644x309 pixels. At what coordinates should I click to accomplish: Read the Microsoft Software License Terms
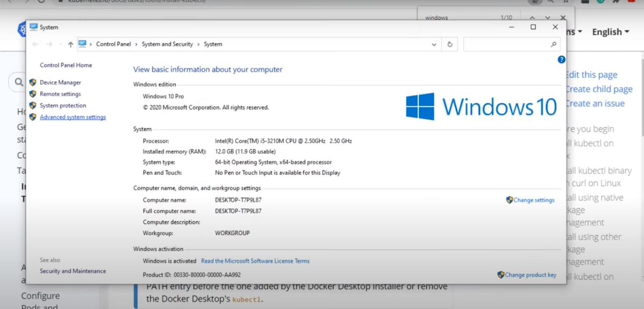click(x=255, y=261)
